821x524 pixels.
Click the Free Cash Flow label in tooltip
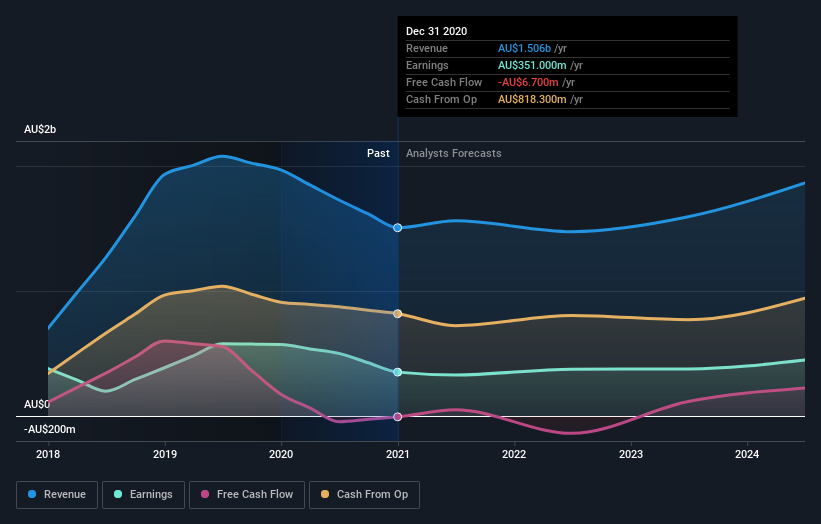click(x=444, y=82)
